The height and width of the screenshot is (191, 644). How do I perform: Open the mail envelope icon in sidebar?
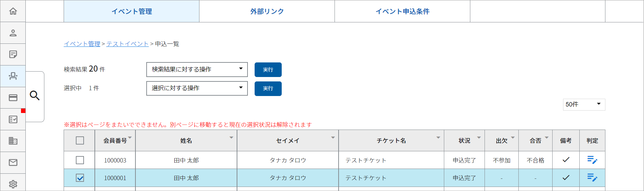coord(13,163)
